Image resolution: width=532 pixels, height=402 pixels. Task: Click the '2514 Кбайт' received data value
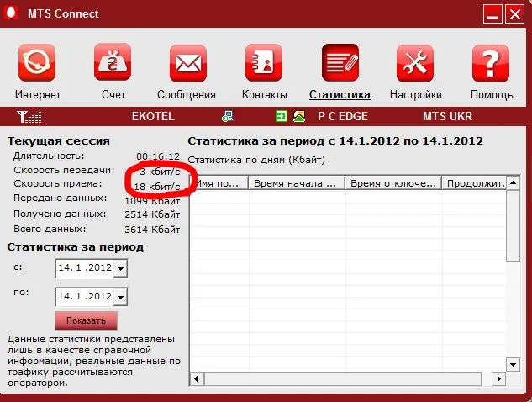(x=152, y=214)
